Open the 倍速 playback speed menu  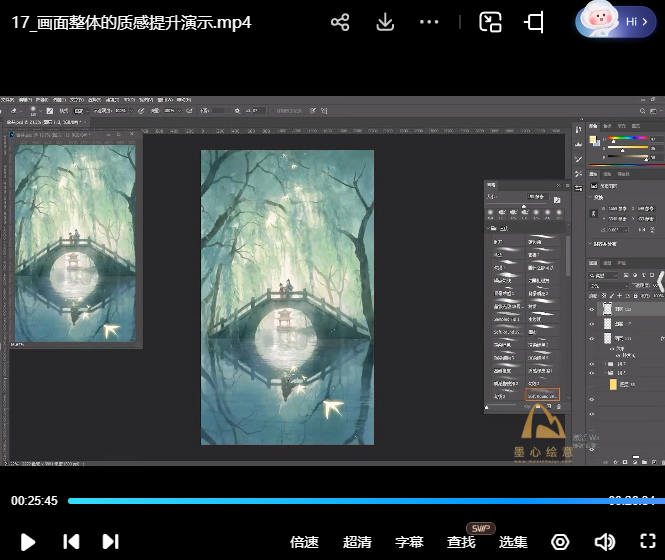click(x=304, y=542)
